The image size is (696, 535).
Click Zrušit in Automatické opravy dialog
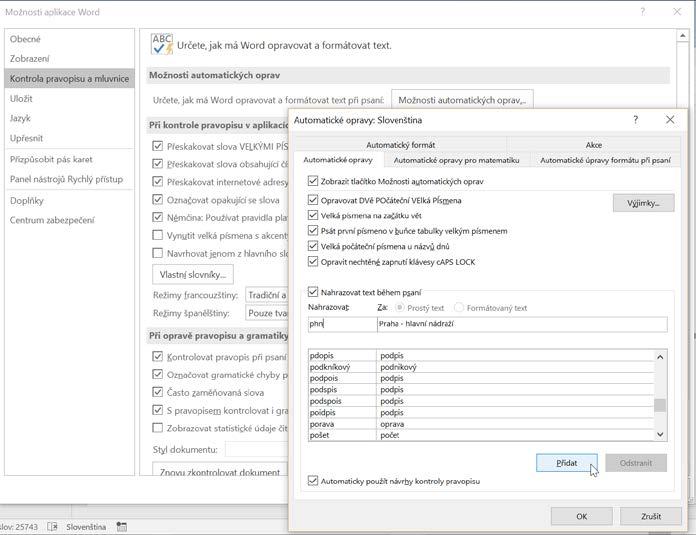click(x=651, y=516)
